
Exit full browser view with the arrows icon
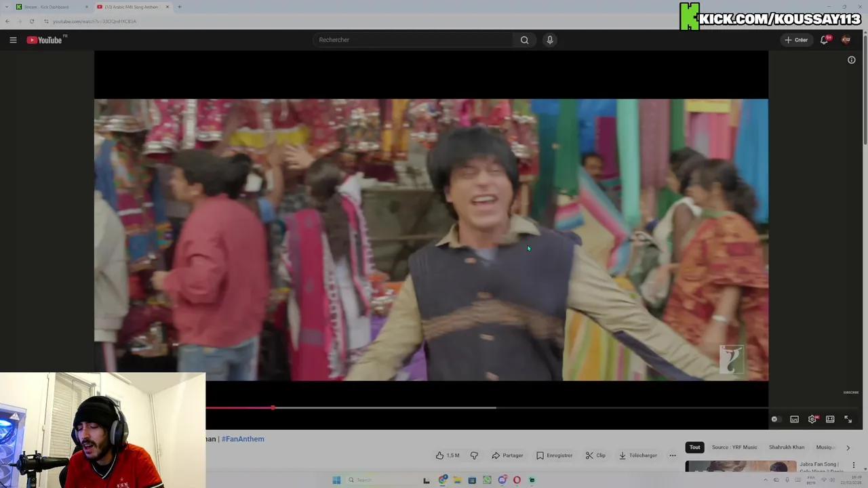click(848, 419)
